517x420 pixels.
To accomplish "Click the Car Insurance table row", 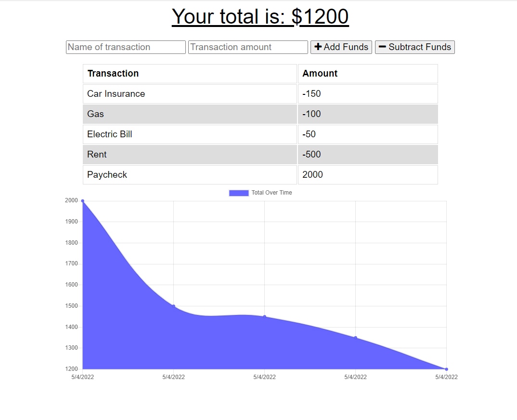I will tap(190, 93).
